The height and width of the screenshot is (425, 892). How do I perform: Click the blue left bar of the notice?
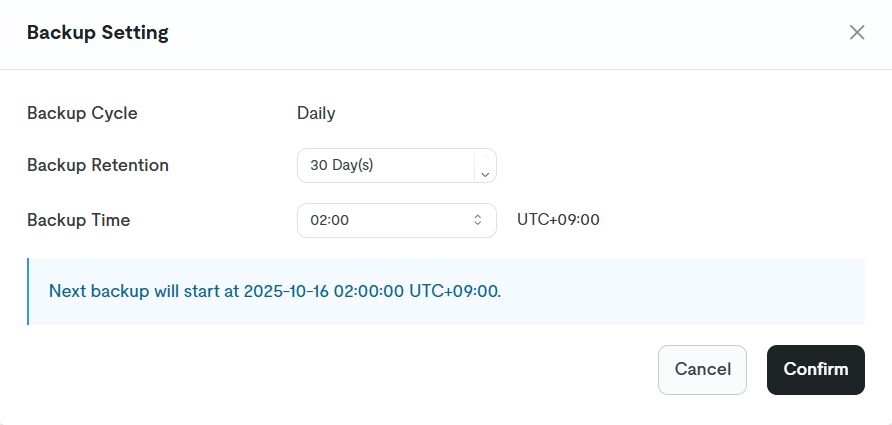tap(28, 291)
